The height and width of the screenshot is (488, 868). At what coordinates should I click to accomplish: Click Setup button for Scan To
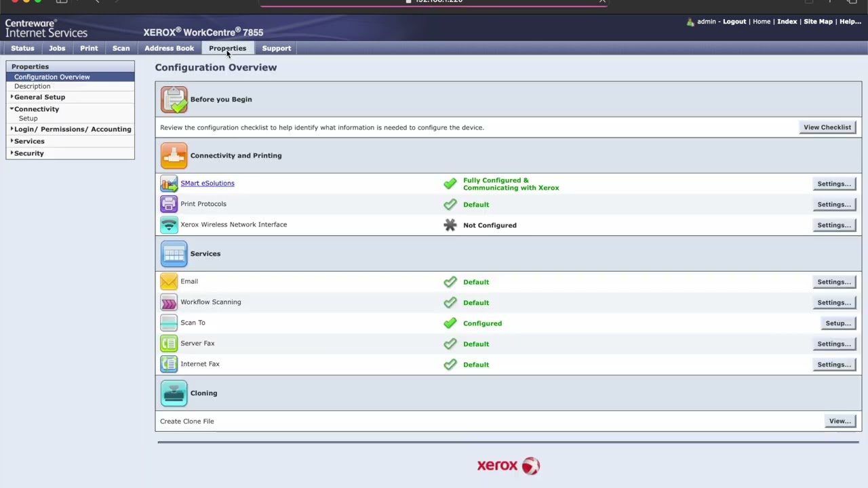tap(838, 323)
